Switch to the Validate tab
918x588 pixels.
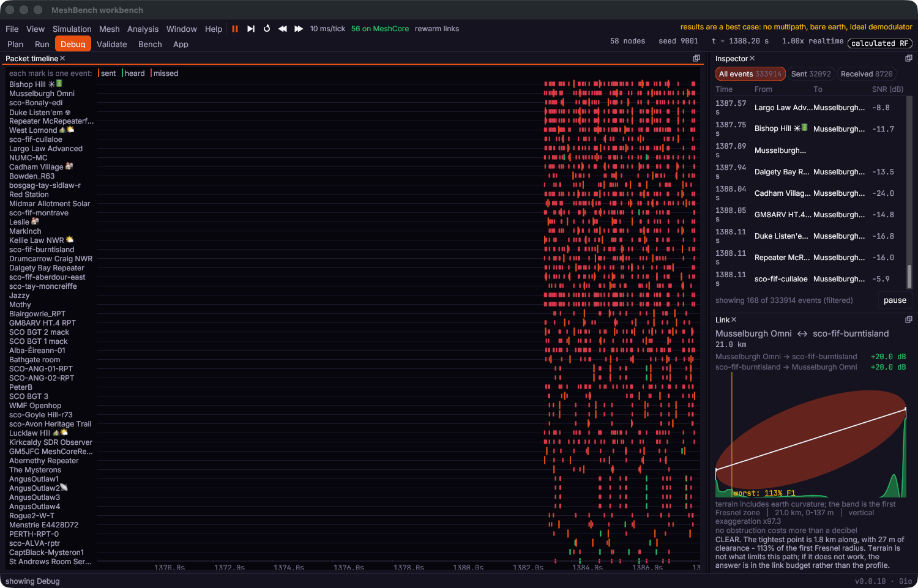[112, 44]
